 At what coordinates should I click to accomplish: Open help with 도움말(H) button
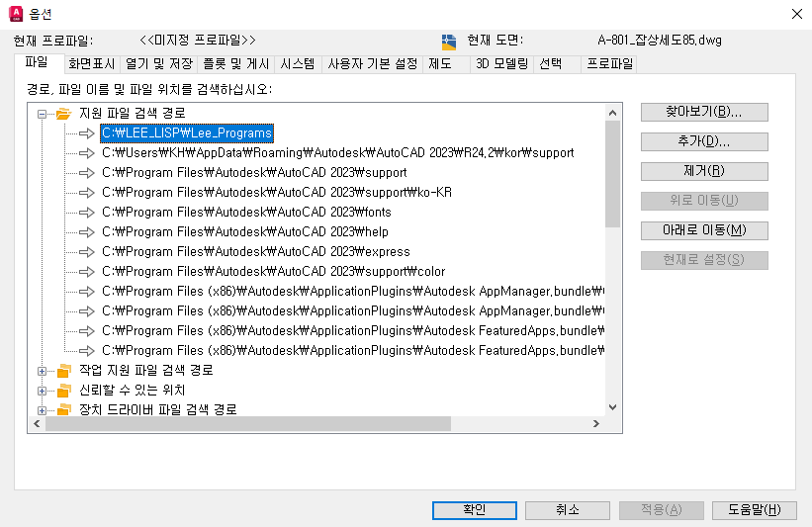coord(755,510)
